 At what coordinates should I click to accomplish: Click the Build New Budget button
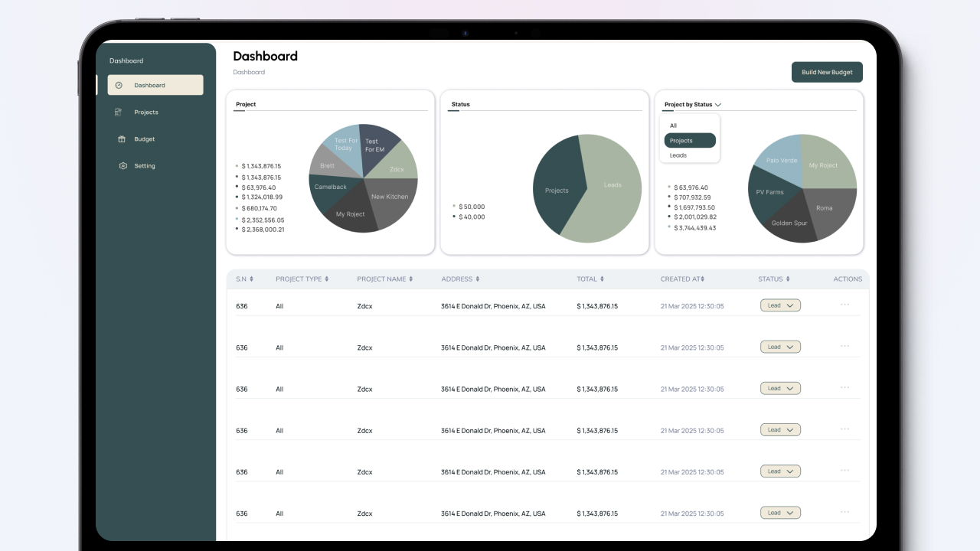click(827, 72)
